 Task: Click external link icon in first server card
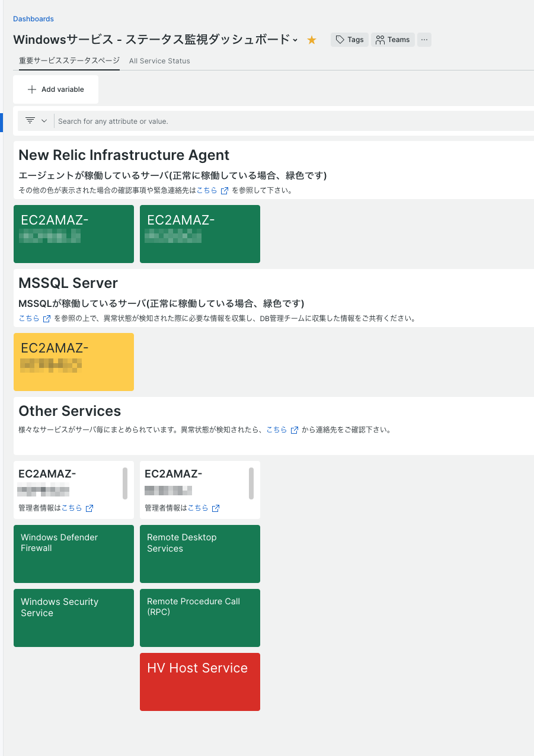point(89,508)
